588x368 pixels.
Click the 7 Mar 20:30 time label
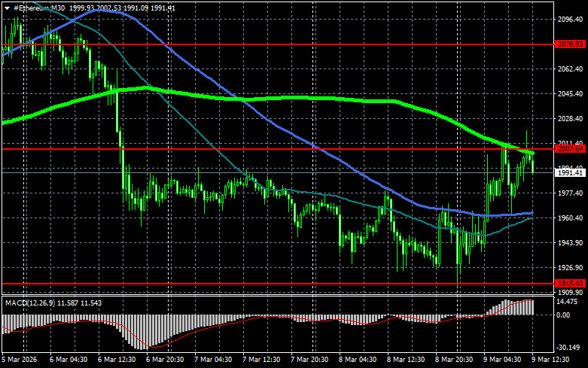tap(309, 360)
